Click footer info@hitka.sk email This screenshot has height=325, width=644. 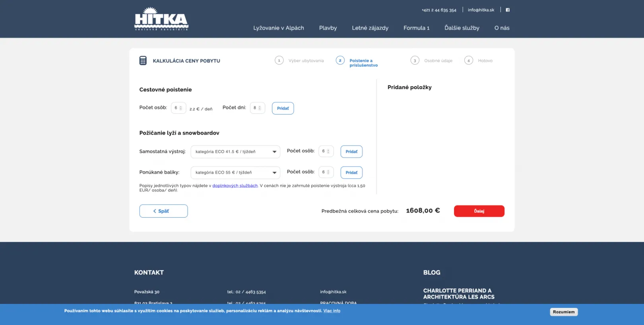tap(333, 292)
